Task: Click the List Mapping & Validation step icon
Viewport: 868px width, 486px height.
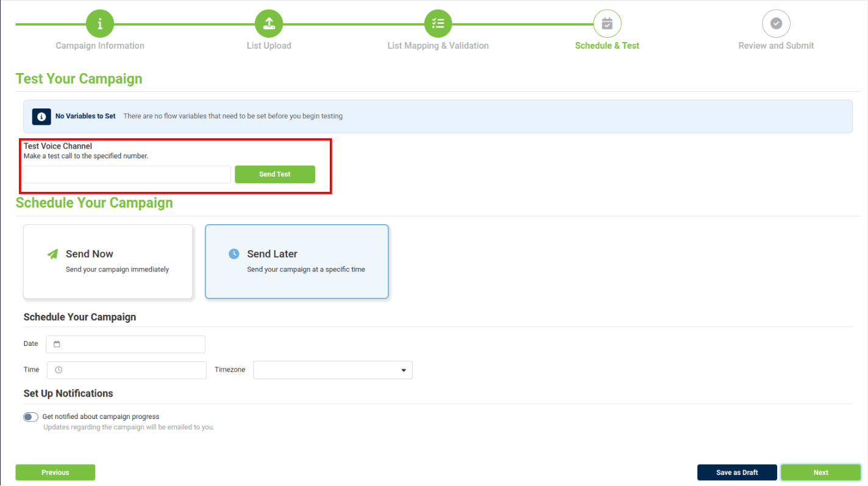Action: click(438, 24)
